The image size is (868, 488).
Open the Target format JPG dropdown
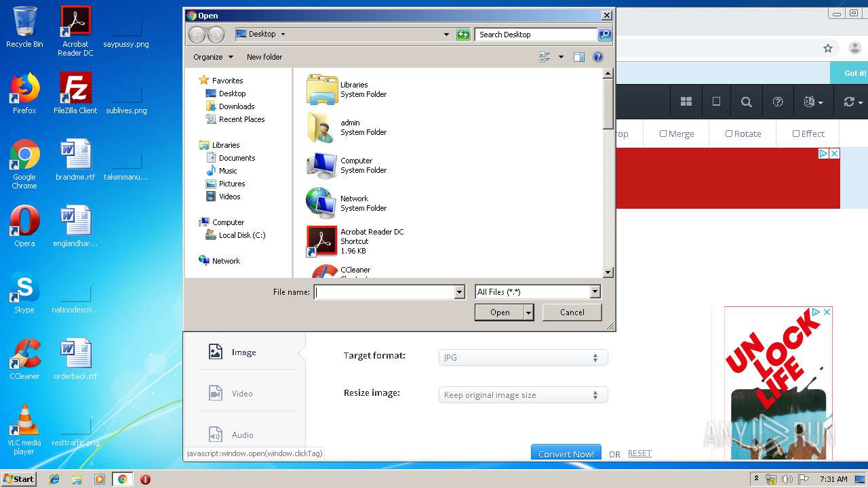523,357
